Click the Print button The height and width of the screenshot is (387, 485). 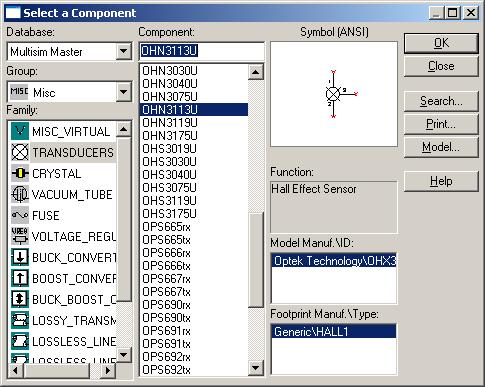pos(441,124)
